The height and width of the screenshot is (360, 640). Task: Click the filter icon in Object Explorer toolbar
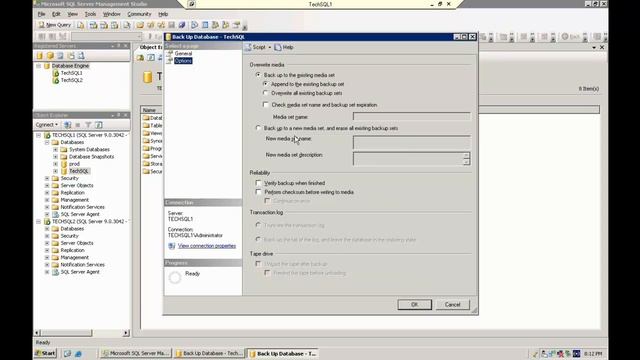[x=88, y=124]
